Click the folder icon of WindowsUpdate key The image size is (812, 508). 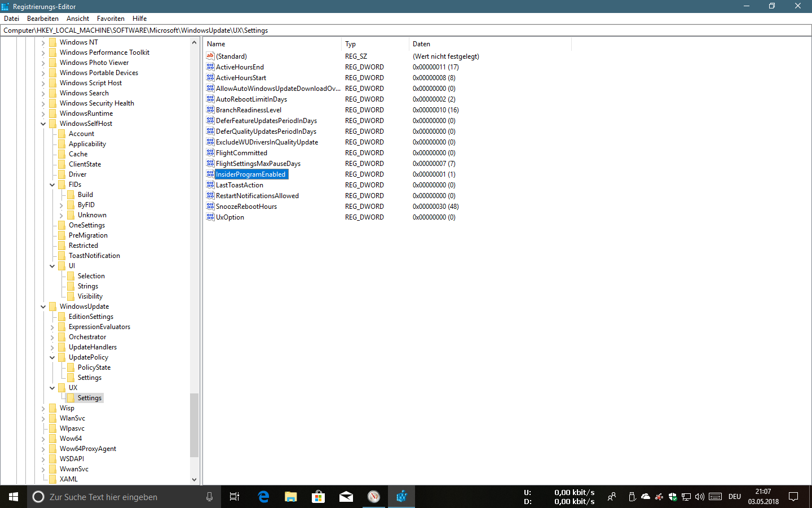click(x=52, y=306)
